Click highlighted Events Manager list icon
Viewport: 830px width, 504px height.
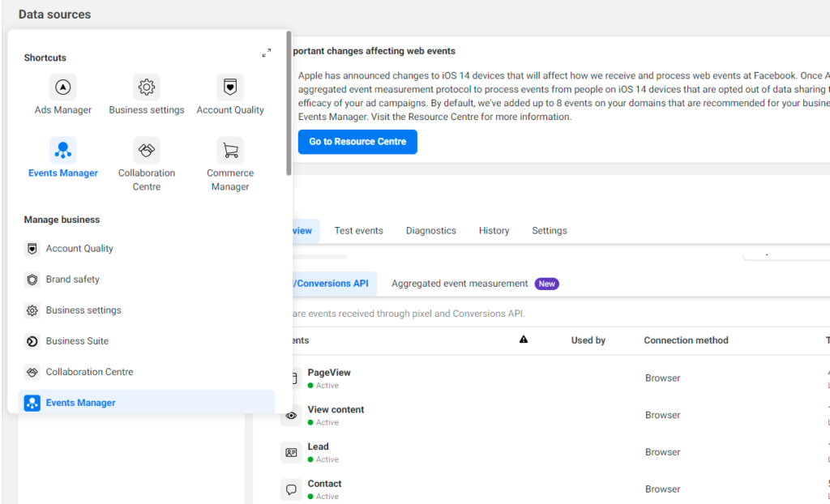pos(32,403)
